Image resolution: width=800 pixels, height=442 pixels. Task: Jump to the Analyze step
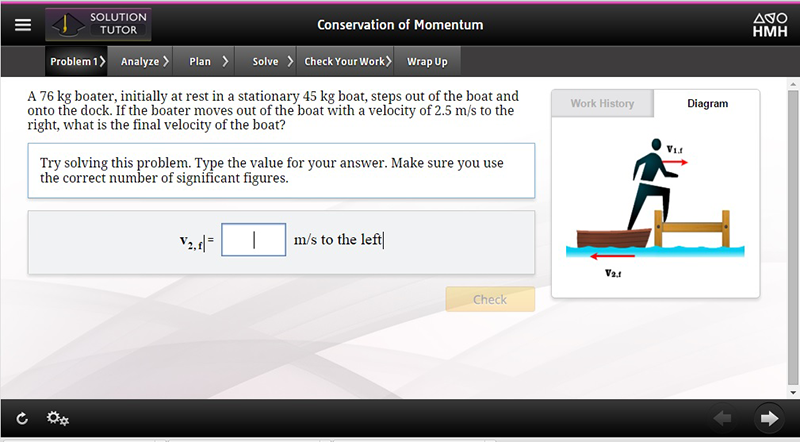(x=144, y=62)
